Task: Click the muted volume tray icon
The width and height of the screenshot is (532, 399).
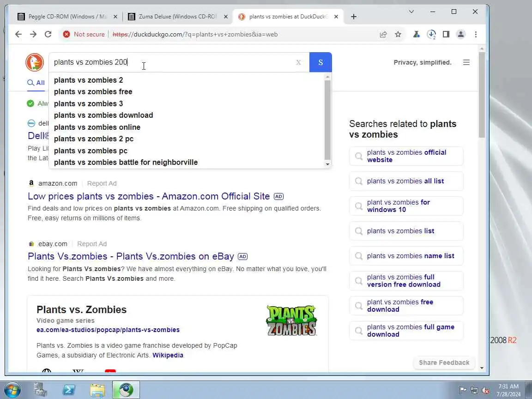Action: [485, 391]
